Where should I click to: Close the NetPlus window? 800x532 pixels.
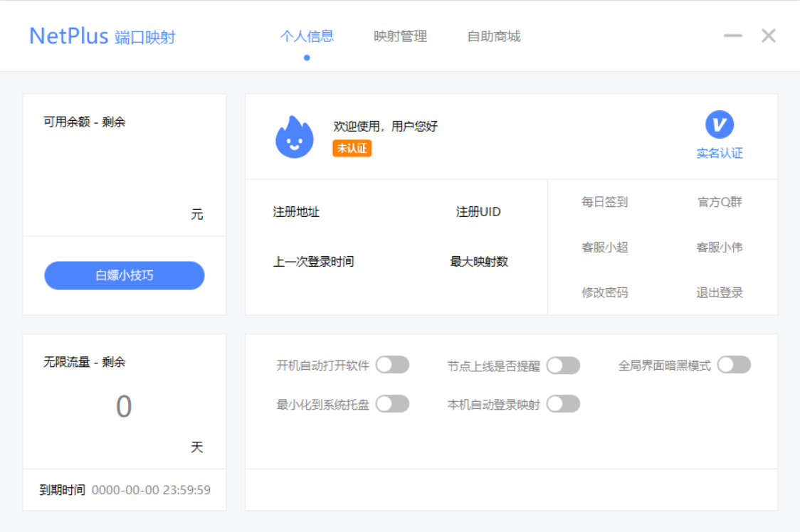point(768,36)
